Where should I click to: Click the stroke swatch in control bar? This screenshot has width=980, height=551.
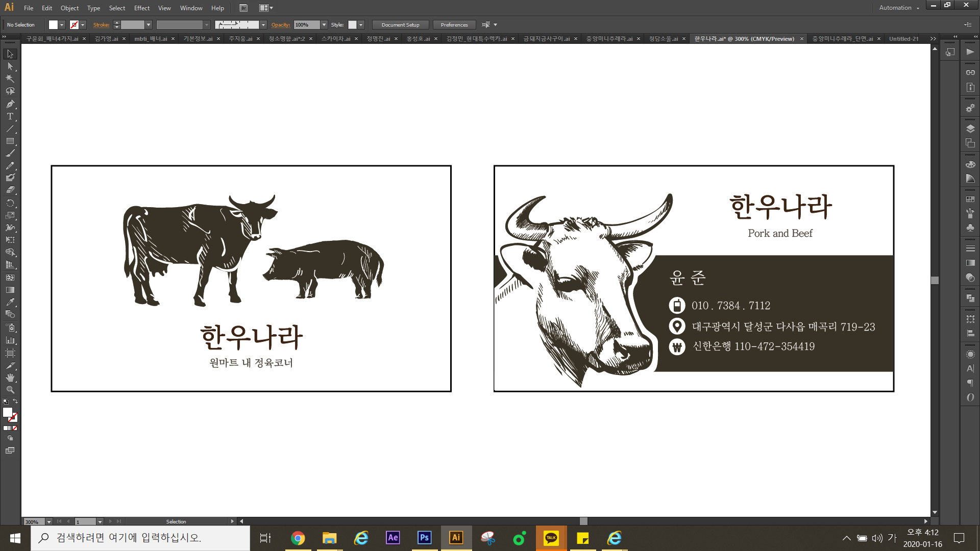[x=74, y=25]
